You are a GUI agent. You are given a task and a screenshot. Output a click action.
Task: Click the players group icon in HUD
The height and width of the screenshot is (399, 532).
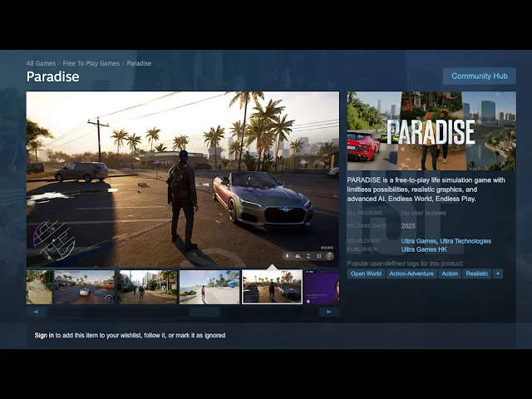click(298, 256)
